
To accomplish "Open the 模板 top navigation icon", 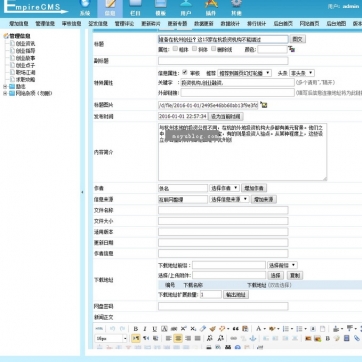I will (x=160, y=8).
